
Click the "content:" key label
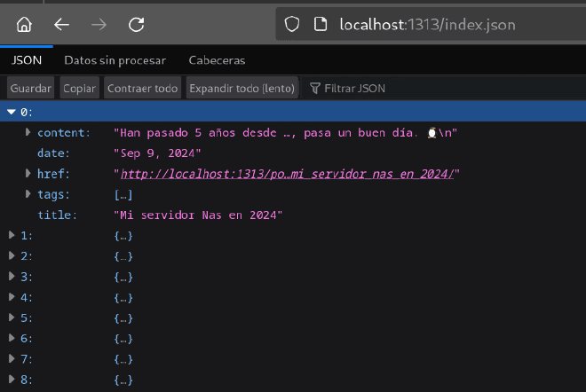[x=64, y=132]
